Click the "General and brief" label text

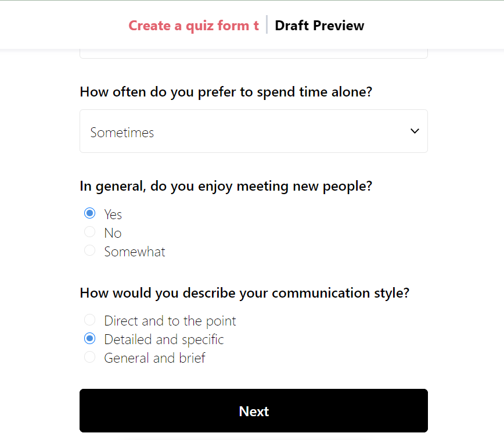click(154, 357)
